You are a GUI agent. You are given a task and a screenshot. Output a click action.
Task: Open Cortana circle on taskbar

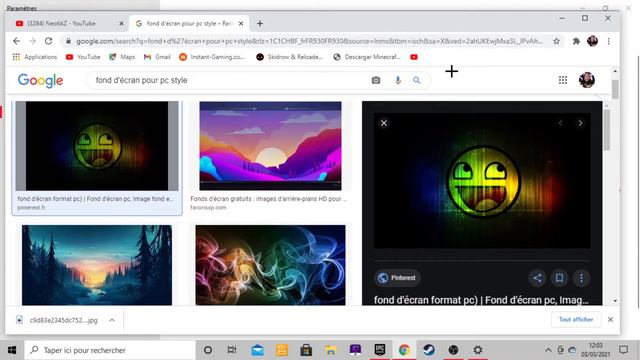tap(208, 350)
